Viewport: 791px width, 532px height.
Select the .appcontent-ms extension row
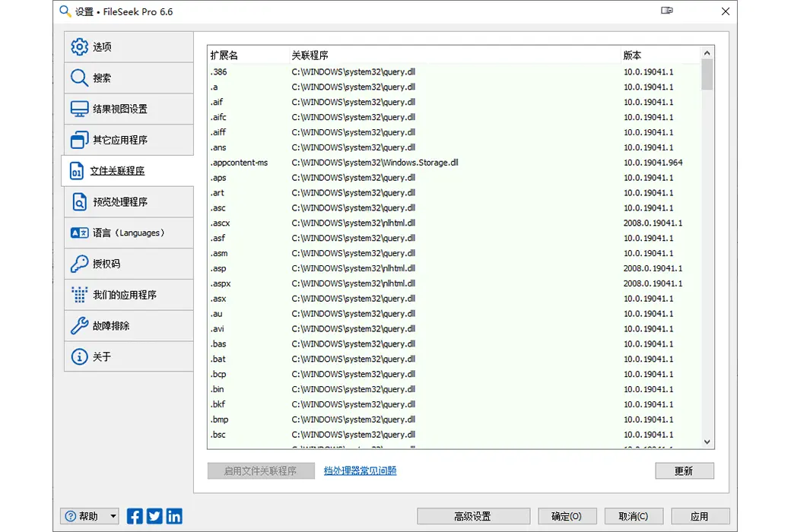pyautogui.click(x=454, y=163)
